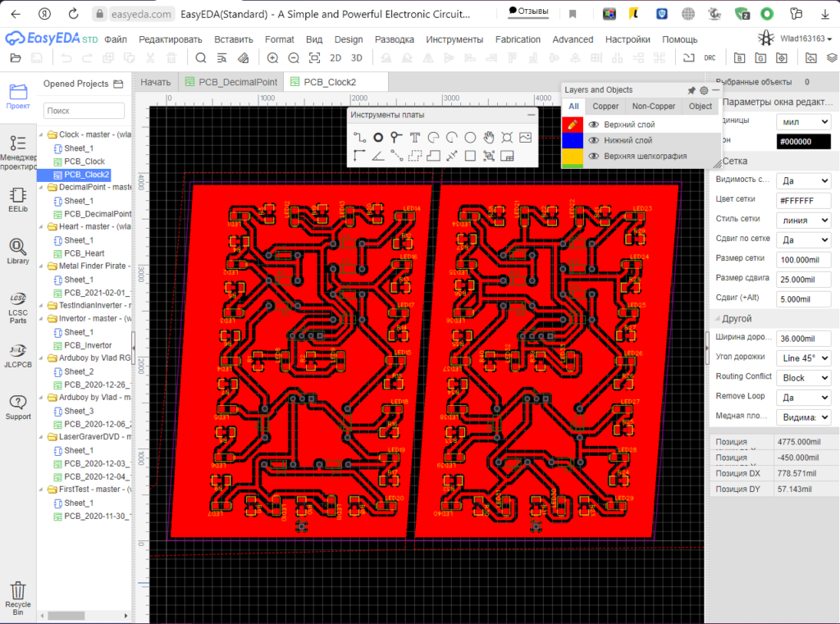Click the black #000000 background color field
Image resolution: width=840 pixels, height=624 pixels.
(x=803, y=141)
